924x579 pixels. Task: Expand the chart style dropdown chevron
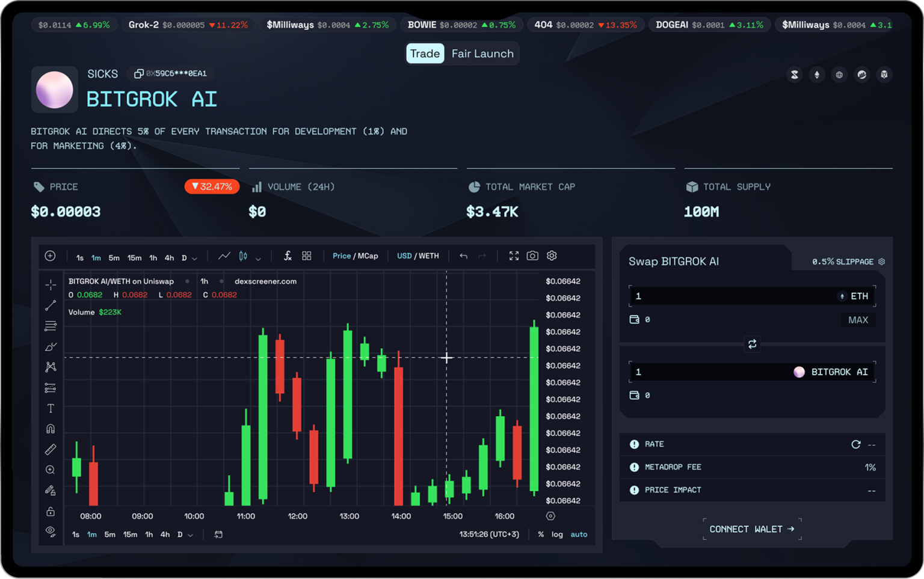click(x=258, y=259)
